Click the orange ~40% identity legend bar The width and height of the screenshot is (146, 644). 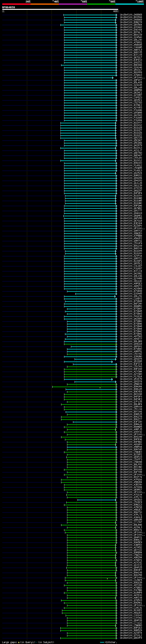(45, 4)
